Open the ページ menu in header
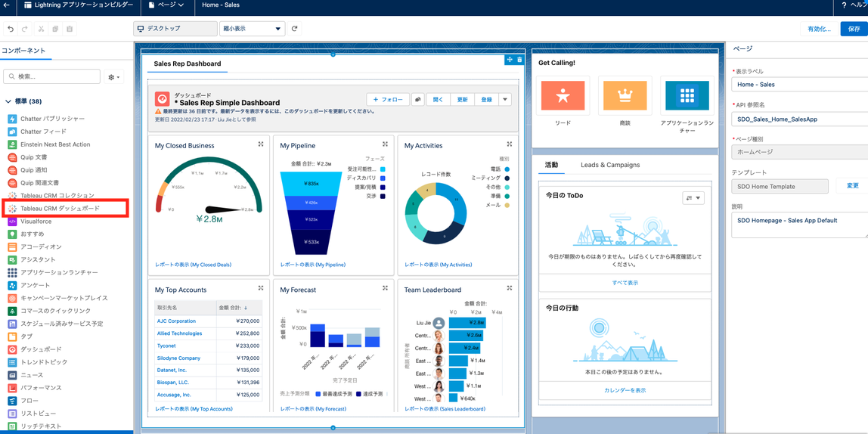 [x=166, y=5]
